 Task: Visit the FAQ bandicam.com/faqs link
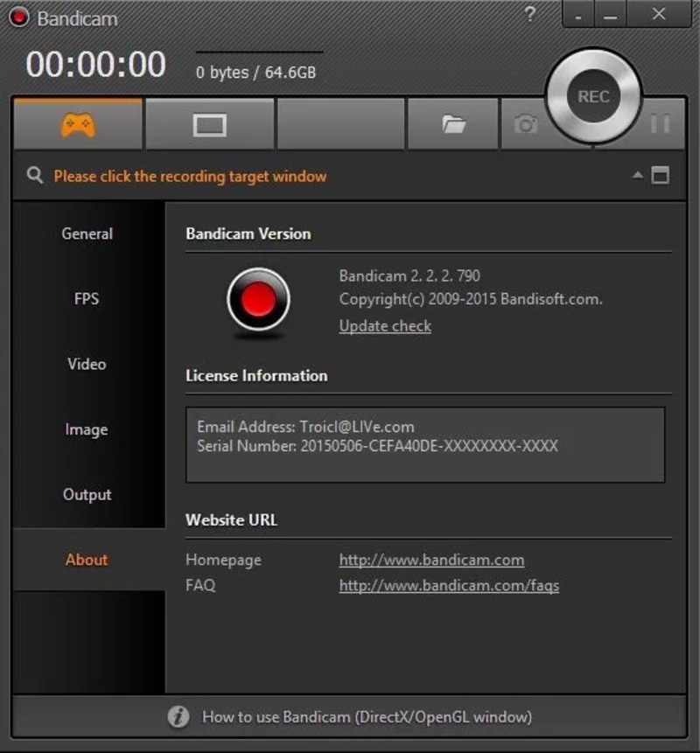[449, 586]
